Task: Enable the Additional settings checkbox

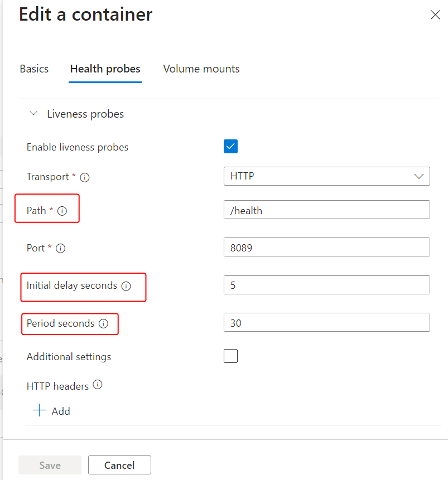Action: tap(230, 356)
